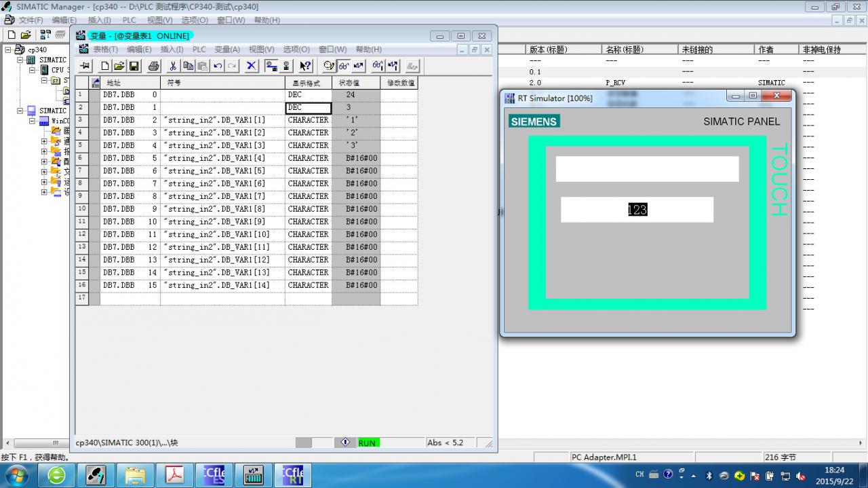The width and height of the screenshot is (868, 488).
Task: Undo last action in variable table toolbar
Action: pyautogui.click(x=217, y=66)
